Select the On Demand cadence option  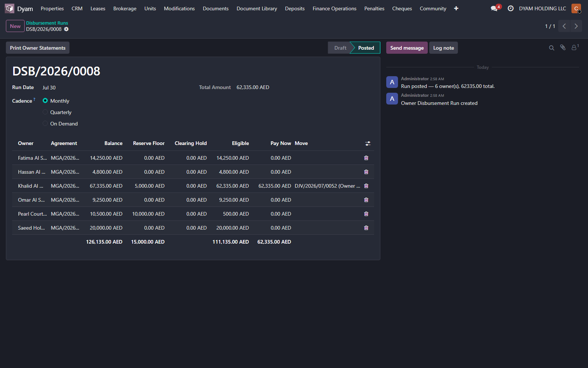point(45,123)
